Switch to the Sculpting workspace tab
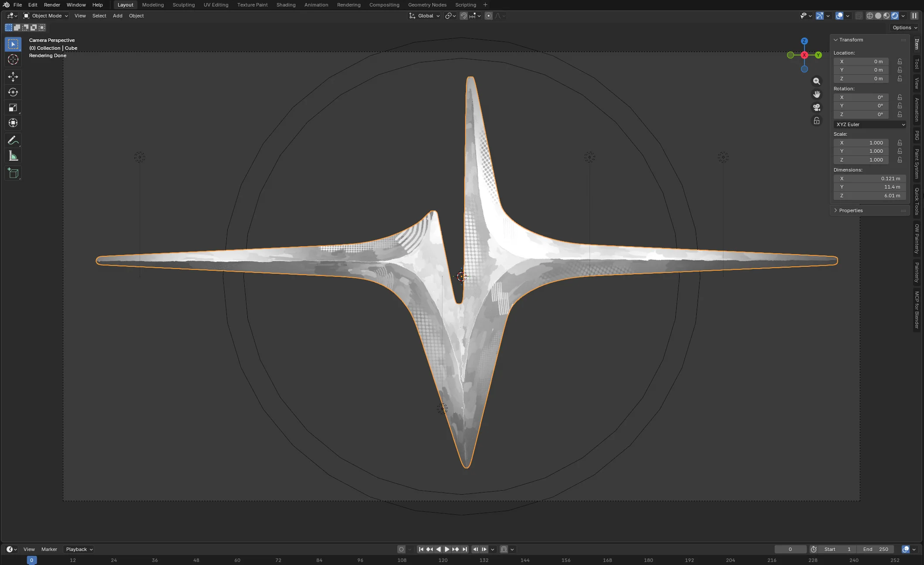This screenshot has width=924, height=565. [x=184, y=5]
